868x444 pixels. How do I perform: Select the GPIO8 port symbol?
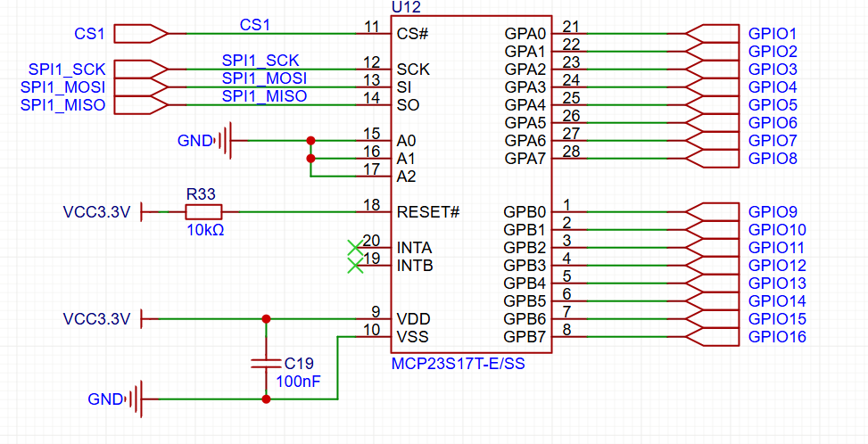712,159
